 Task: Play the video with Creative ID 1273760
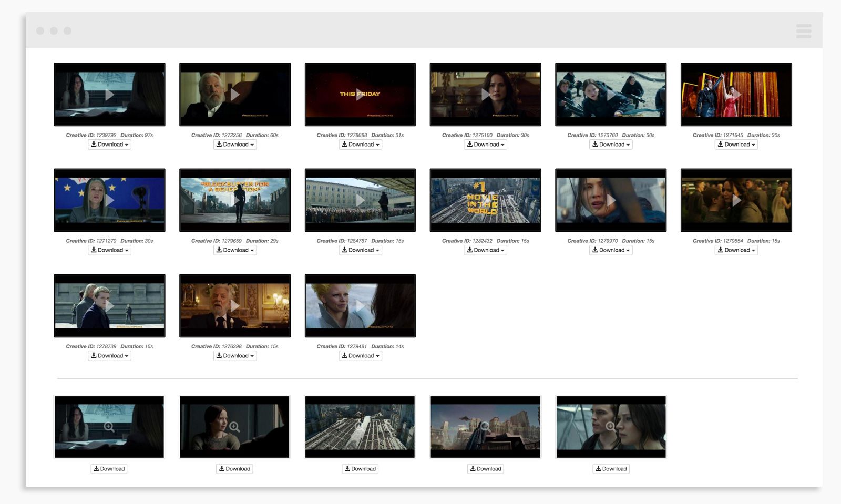coord(611,95)
